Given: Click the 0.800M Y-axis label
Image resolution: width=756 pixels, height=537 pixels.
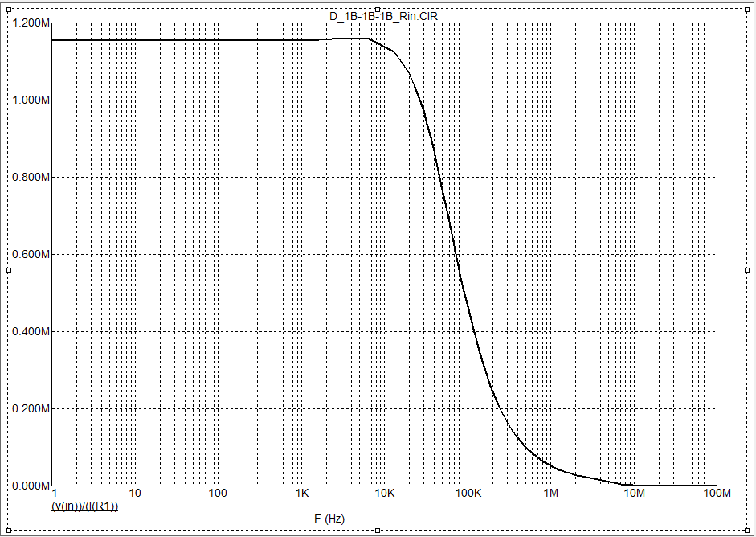Looking at the screenshot, I should pos(31,177).
